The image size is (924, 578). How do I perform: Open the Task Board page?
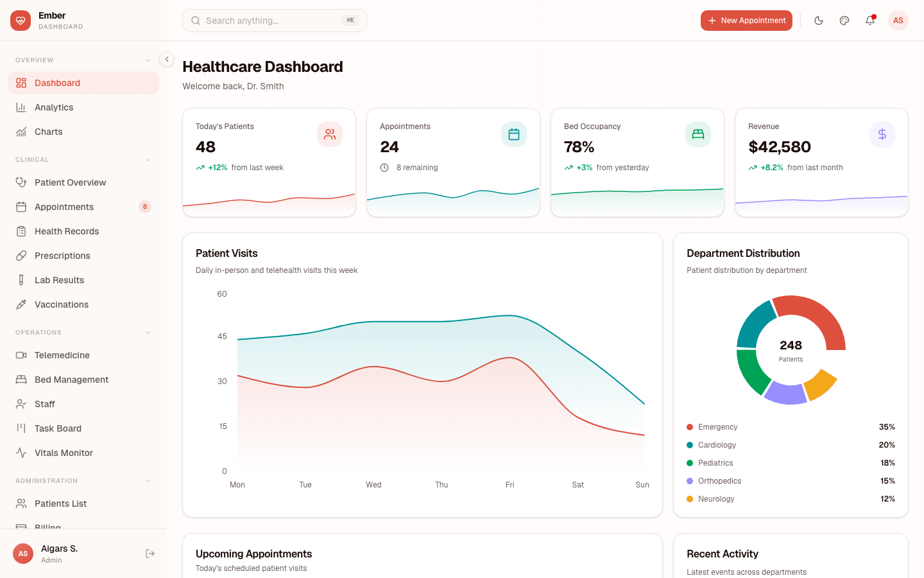click(58, 428)
